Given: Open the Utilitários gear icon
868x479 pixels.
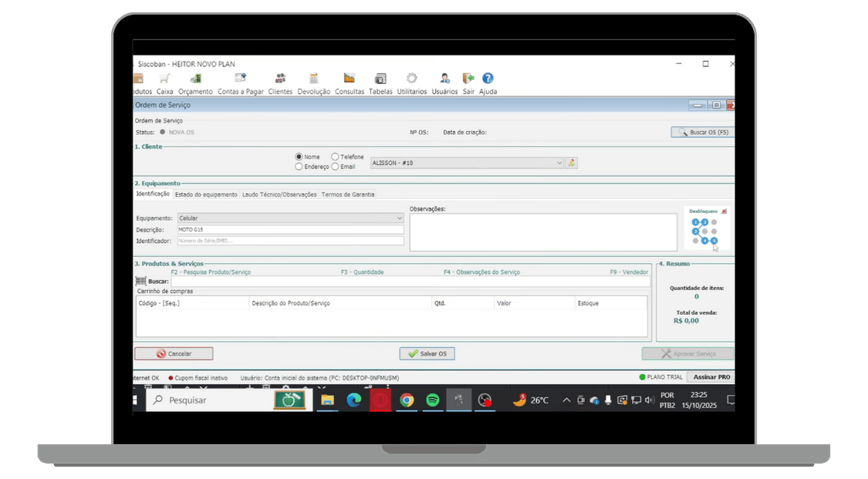Looking at the screenshot, I should 411,79.
